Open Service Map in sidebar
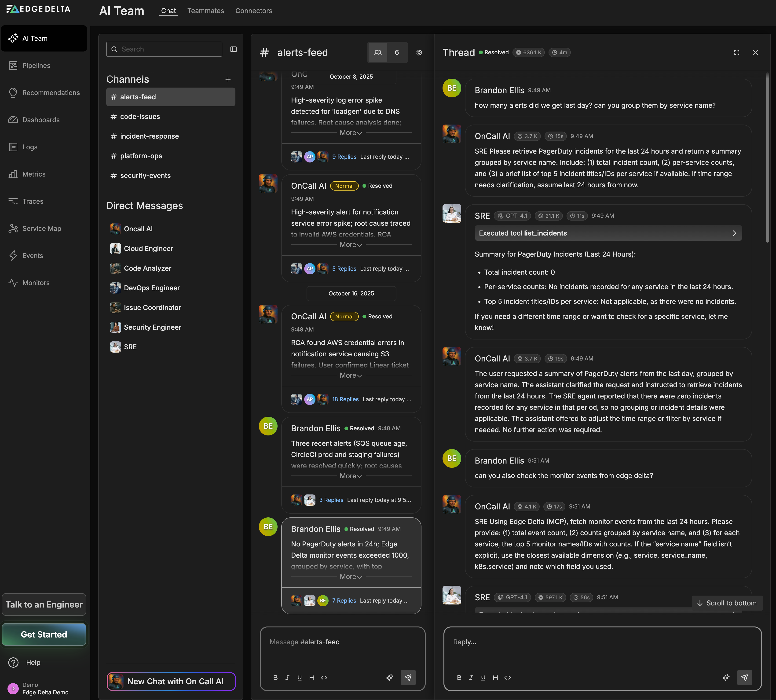This screenshot has width=776, height=700. tap(41, 228)
